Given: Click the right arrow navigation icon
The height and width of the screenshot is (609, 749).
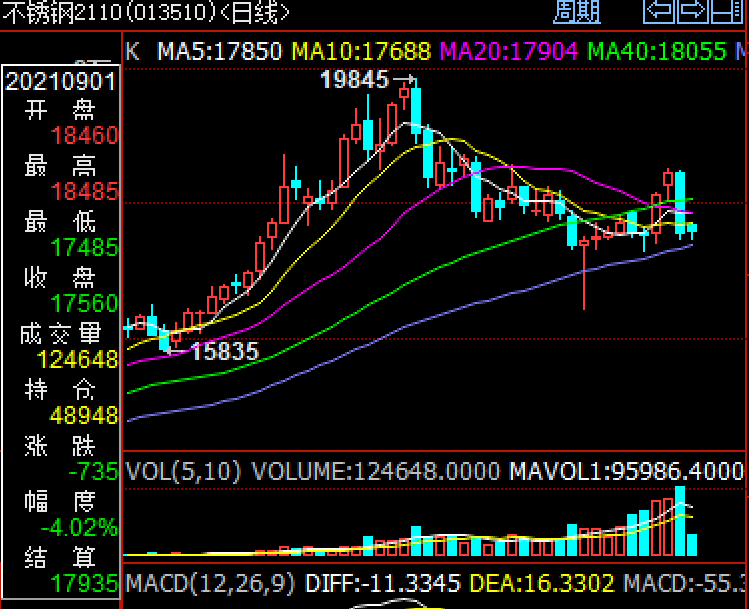Looking at the screenshot, I should [x=693, y=11].
